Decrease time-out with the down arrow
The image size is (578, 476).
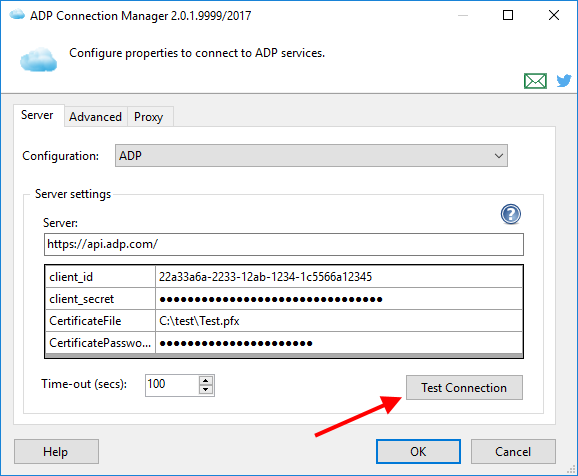pos(206,390)
